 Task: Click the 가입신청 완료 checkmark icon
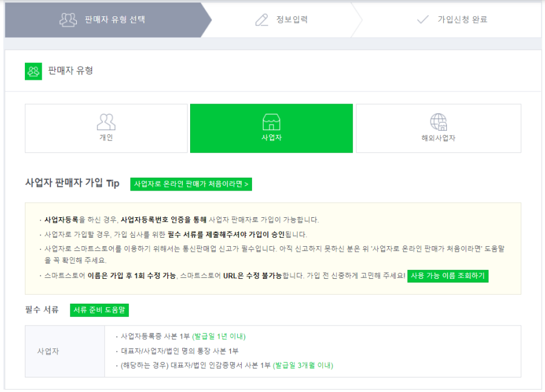click(x=423, y=19)
